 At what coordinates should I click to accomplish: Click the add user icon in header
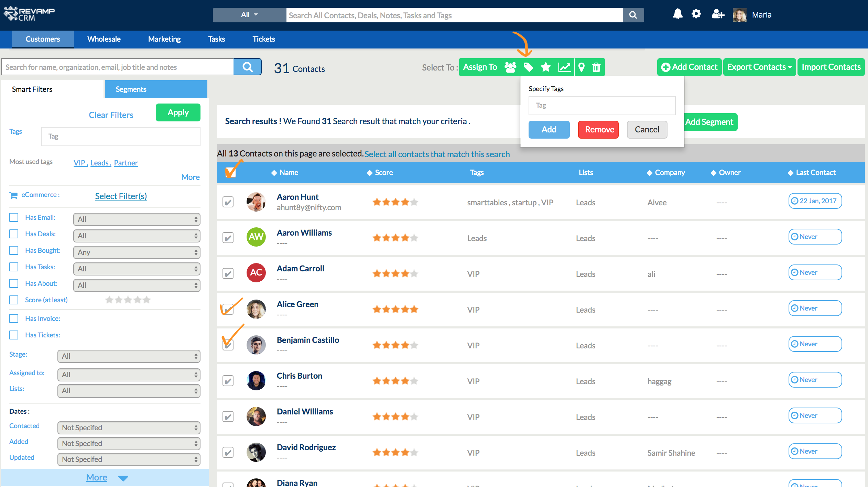tap(718, 14)
